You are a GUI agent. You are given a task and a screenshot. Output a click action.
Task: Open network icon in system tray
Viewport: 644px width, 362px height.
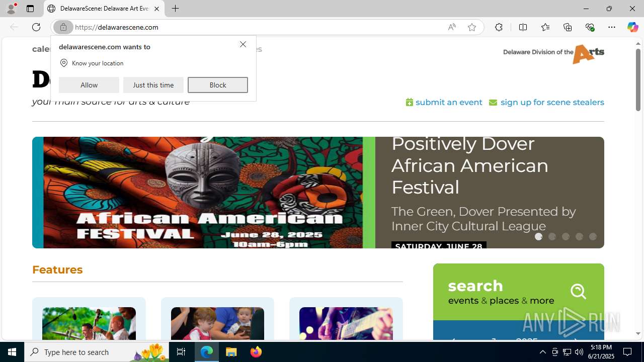pyautogui.click(x=567, y=352)
